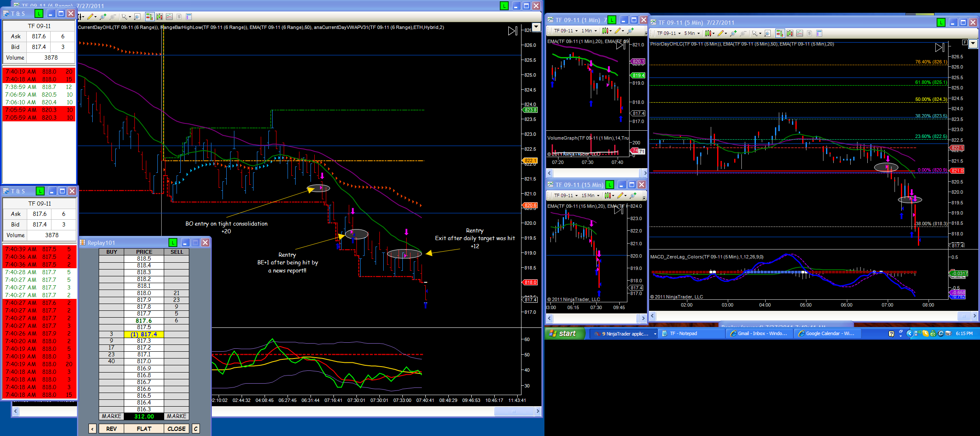Click the yellow (1) 817.4 price cell in the DOM
This screenshot has width=980, height=436.
click(144, 334)
